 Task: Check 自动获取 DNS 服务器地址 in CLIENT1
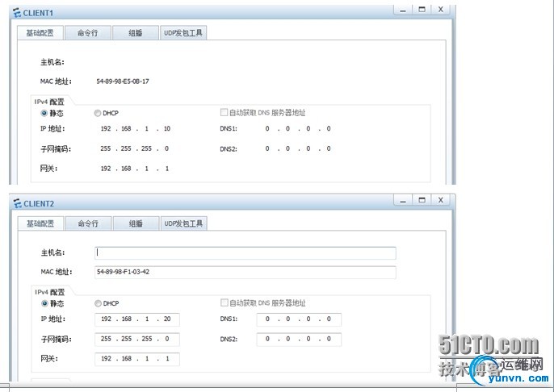click(x=224, y=113)
